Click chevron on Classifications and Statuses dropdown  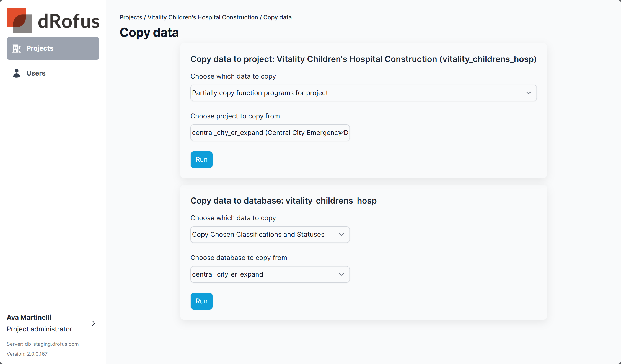(341, 235)
